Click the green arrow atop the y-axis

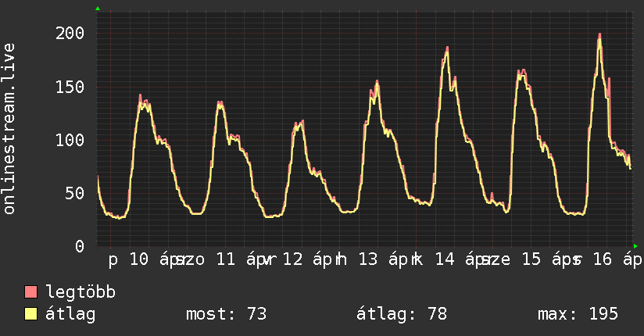pos(98,9)
